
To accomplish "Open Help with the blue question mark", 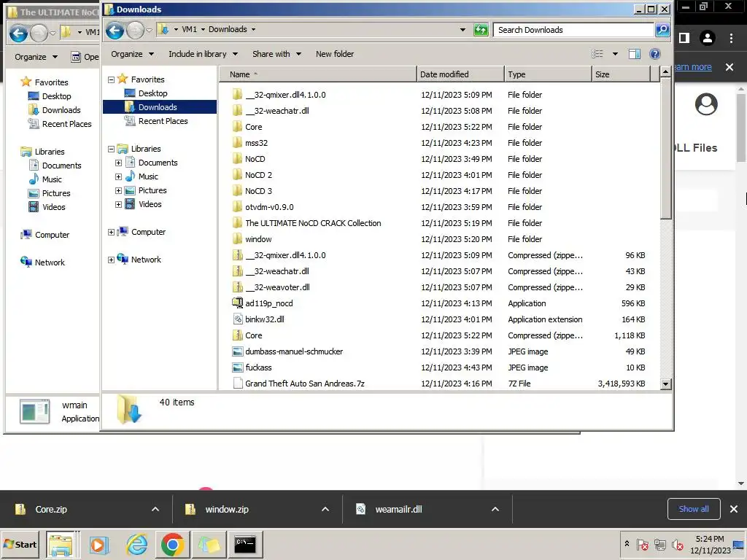I will click(x=655, y=54).
